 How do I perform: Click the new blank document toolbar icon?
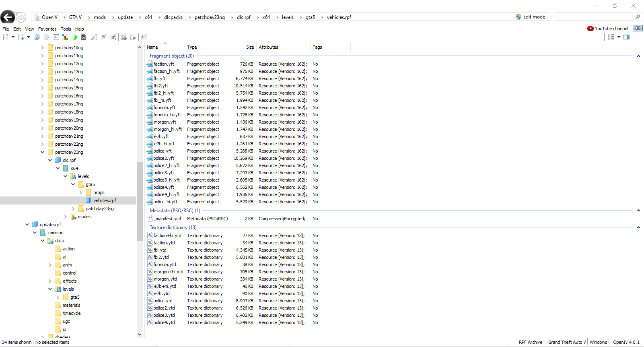click(6, 37)
